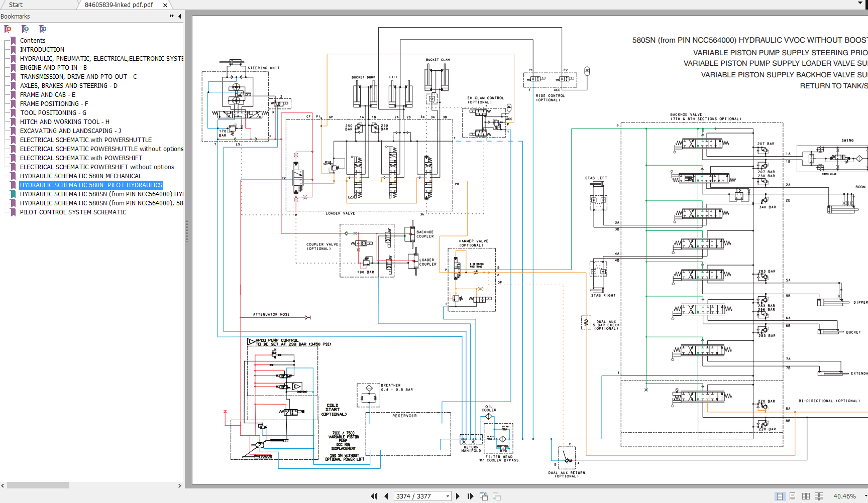Open ELECTRICAL SCHEMATIC with POWERSHIFT bookmark
The height and width of the screenshot is (503, 868).
pos(81,158)
